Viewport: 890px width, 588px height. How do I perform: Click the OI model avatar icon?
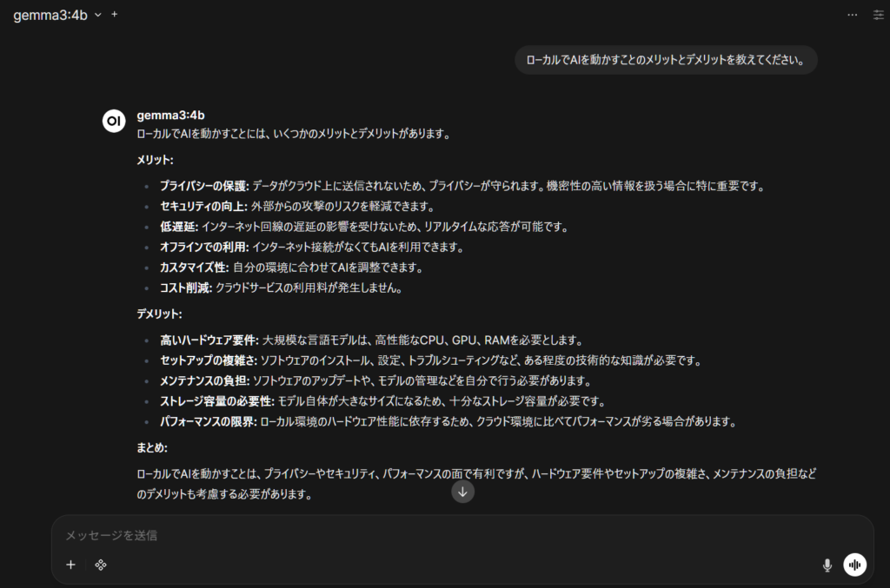point(114,121)
